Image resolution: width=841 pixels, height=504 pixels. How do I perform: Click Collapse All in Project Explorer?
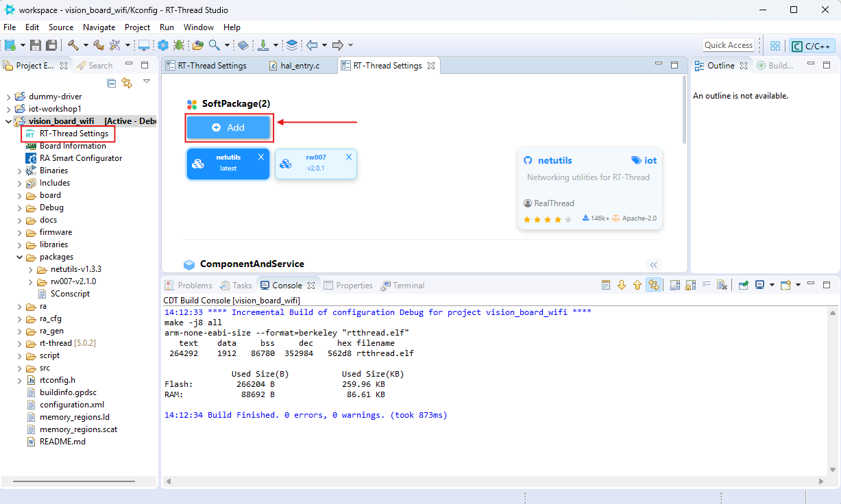(x=112, y=83)
